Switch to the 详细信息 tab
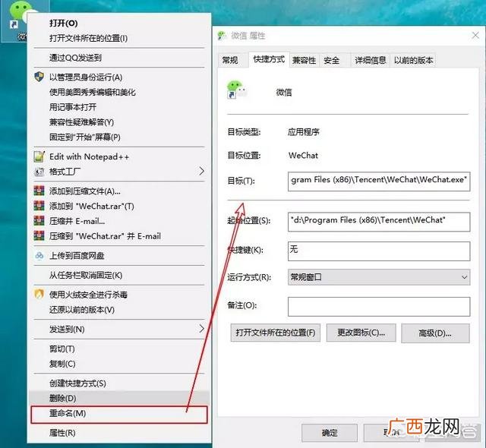Screen dimensions: 486x448 pos(371,60)
